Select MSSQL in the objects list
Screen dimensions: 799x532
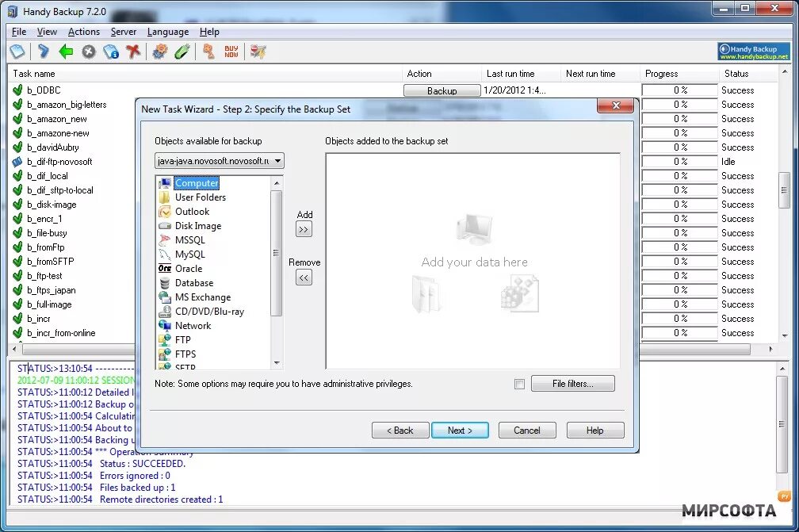tap(189, 240)
